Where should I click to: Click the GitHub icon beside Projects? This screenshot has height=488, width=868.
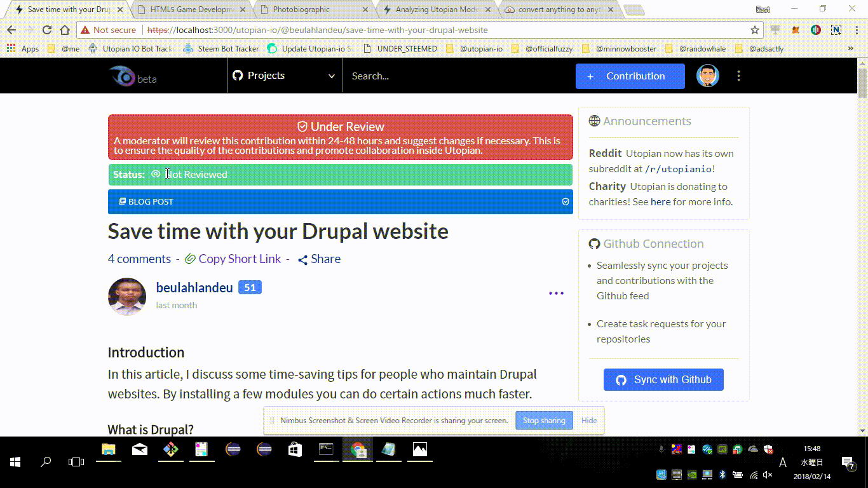coord(238,76)
